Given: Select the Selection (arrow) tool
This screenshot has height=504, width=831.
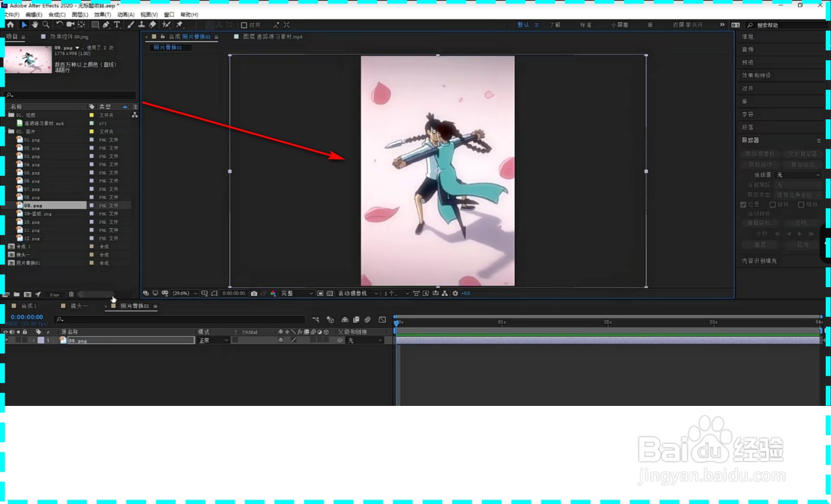Looking at the screenshot, I should point(24,24).
